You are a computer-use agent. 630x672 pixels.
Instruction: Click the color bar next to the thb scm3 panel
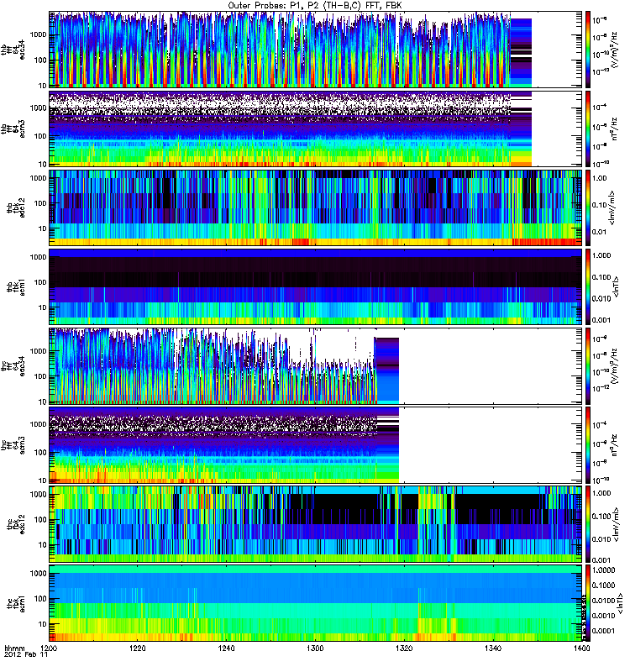tap(588, 128)
